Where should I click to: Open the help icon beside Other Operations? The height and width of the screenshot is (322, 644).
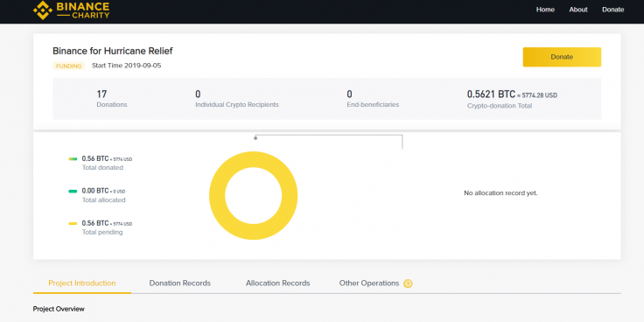[x=408, y=283]
